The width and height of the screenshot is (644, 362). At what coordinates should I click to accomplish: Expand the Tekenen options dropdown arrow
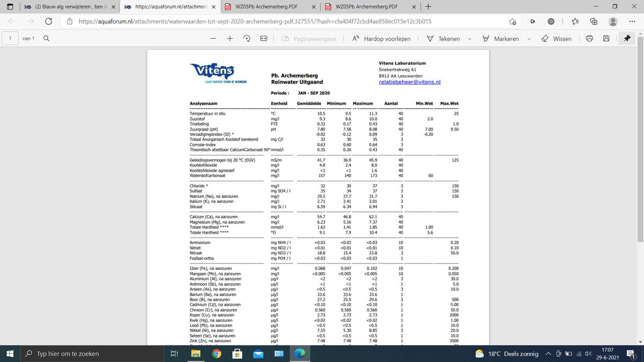coord(470,39)
